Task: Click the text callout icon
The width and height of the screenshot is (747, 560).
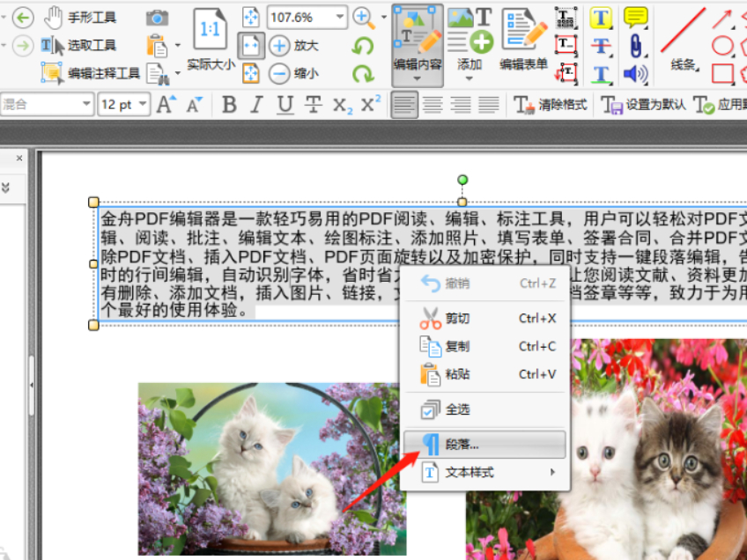Action: (566, 73)
